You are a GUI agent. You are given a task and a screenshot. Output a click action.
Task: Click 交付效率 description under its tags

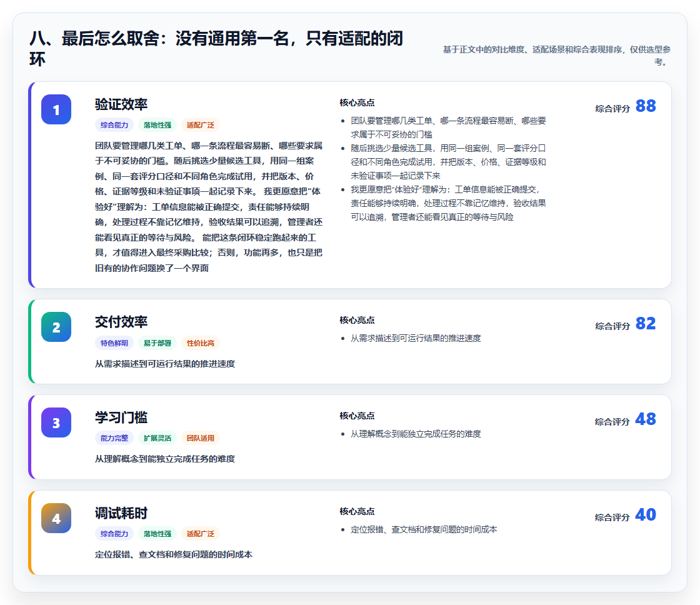click(165, 364)
